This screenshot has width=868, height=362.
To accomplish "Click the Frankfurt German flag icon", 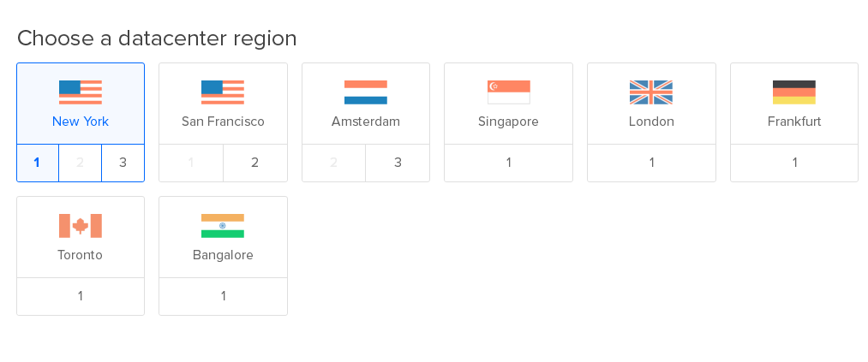I will click(x=794, y=92).
